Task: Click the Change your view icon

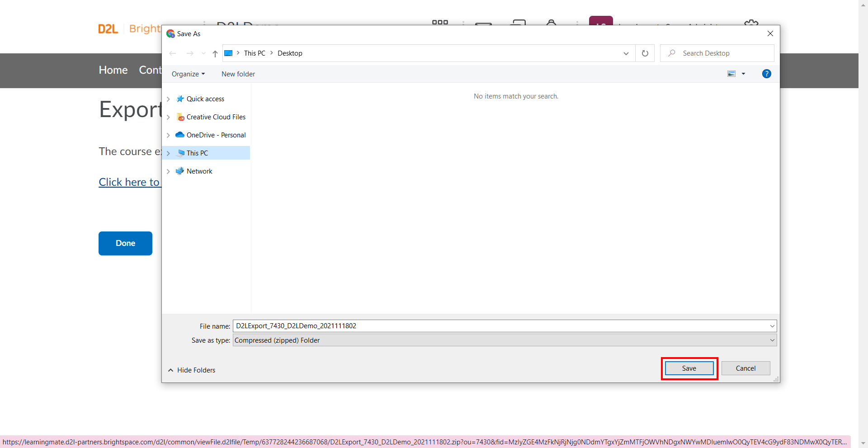Action: 731,74
